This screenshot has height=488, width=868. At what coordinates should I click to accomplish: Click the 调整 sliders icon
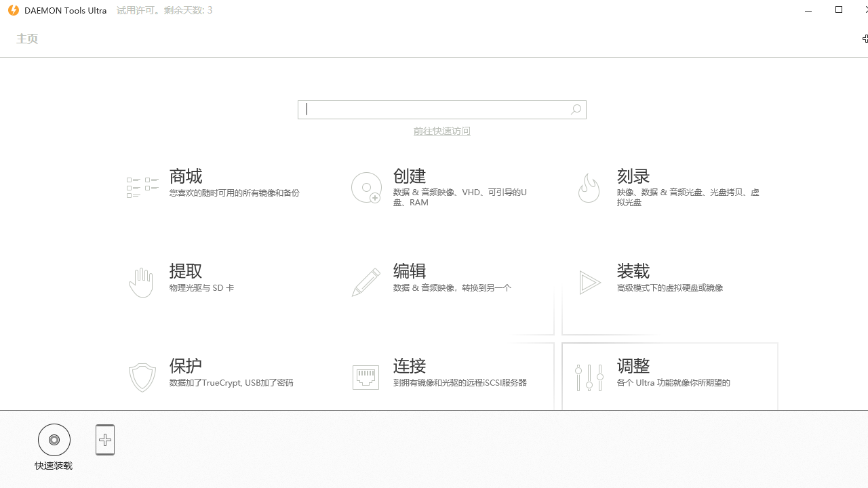click(x=589, y=378)
